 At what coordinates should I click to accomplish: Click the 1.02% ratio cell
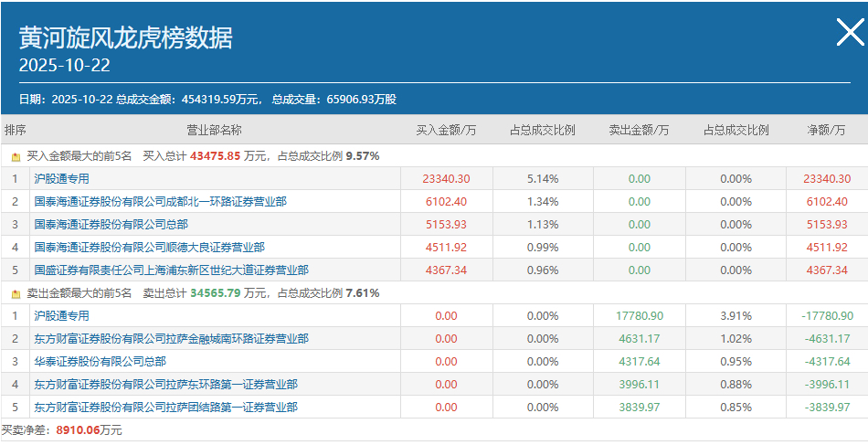[x=736, y=339]
